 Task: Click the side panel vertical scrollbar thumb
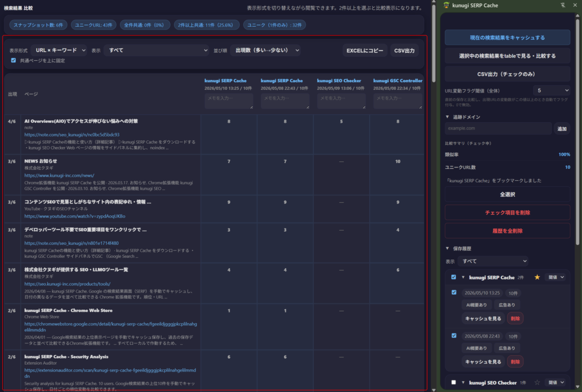pos(577,132)
